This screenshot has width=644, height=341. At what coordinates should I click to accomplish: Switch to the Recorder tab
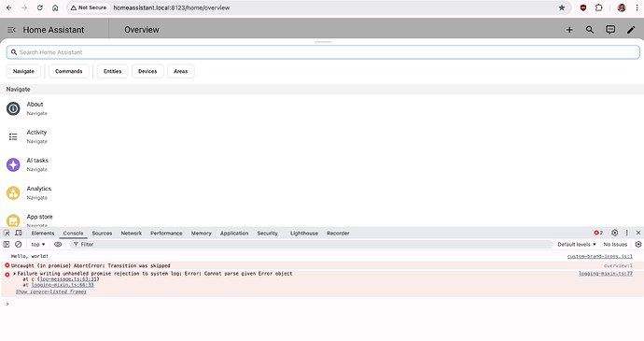[x=338, y=234]
